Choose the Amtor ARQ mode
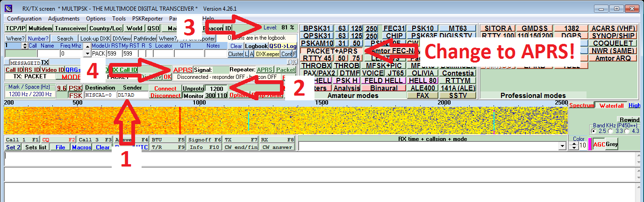Screen dimensions: 644x202 pyautogui.click(x=613, y=58)
